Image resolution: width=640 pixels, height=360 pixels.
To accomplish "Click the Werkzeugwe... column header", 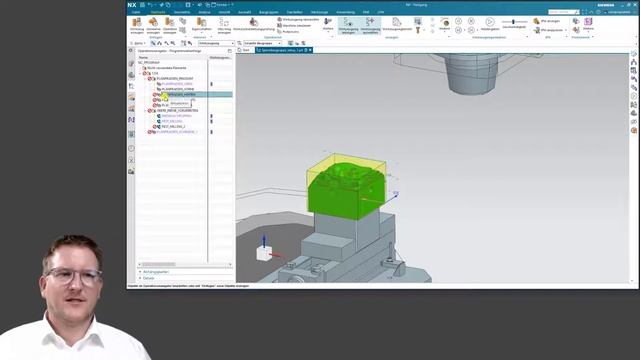I will tap(220, 58).
